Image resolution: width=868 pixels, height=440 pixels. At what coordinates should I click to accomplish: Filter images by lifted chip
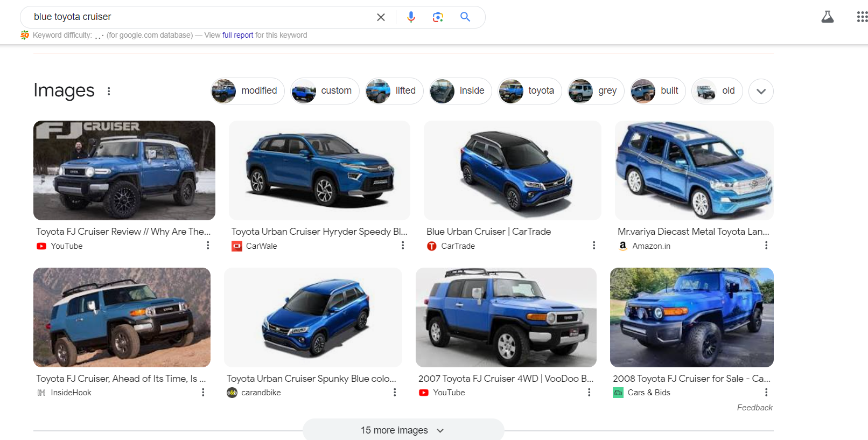[x=394, y=91]
